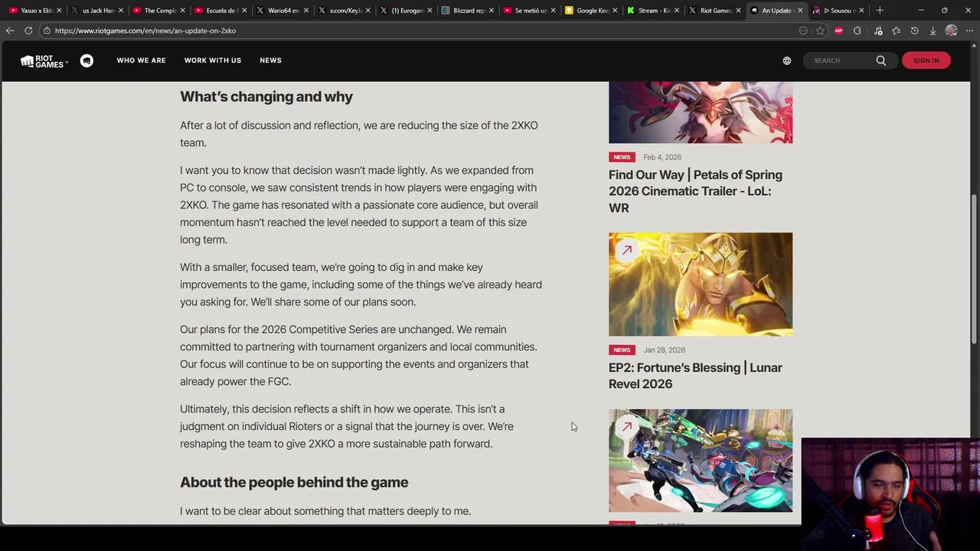980x551 pixels.
Task: Open browser history clock icon
Action: [x=914, y=31]
